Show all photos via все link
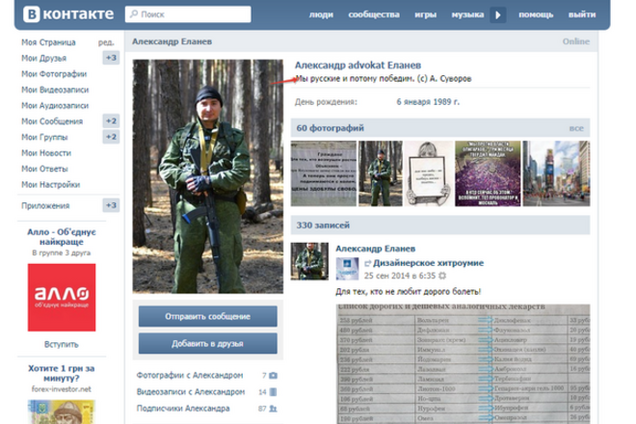Viewport: 636px width, 424px height. (576, 128)
